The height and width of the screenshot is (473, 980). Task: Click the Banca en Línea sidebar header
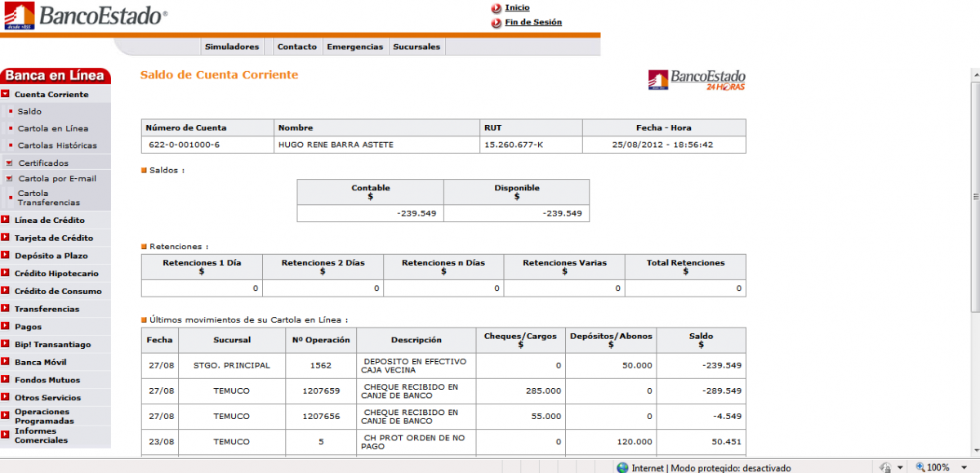(55, 76)
